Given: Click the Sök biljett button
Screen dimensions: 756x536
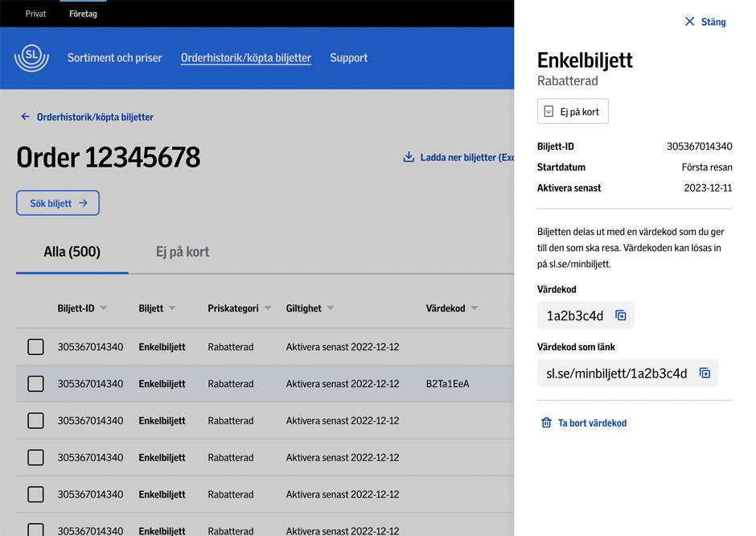Looking at the screenshot, I should (58, 203).
